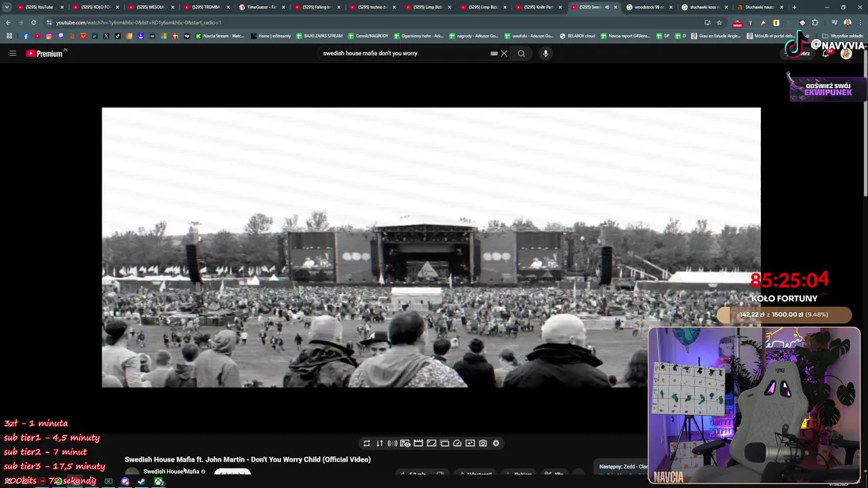Open 'Navcia raport G4Skins' bookmark
Screen dimensions: 868x488
pos(626,36)
